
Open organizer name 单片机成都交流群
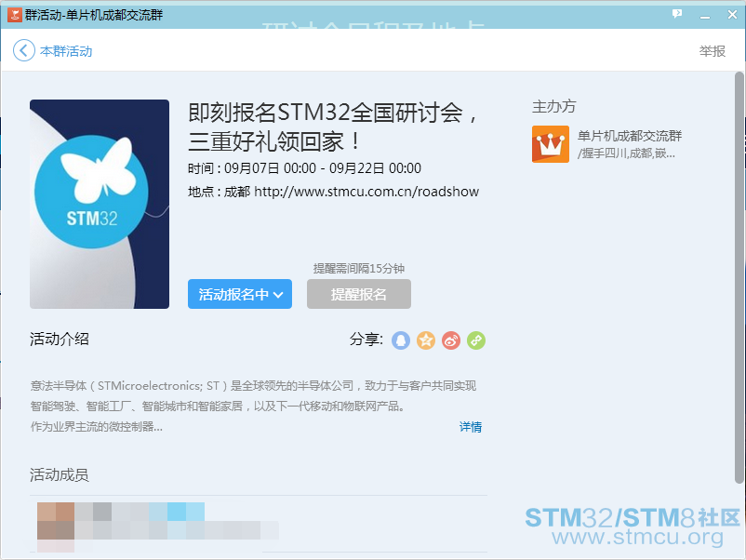tap(630, 136)
